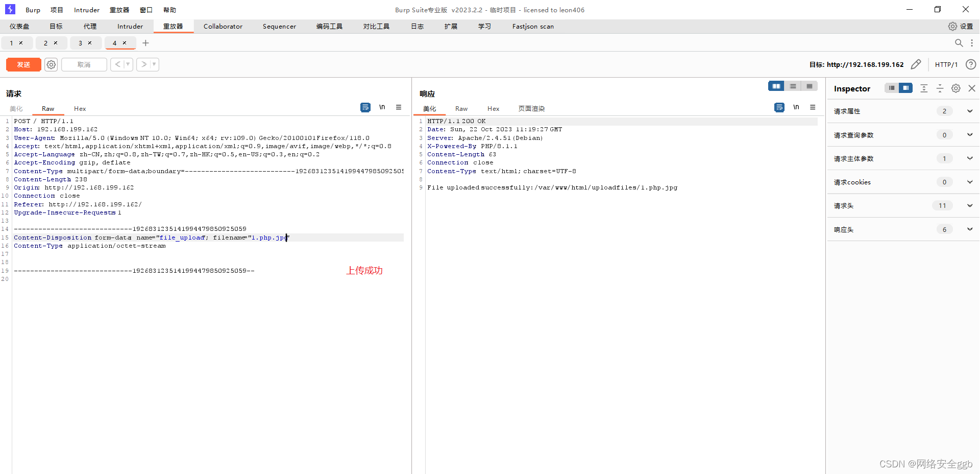The width and height of the screenshot is (980, 474).
Task: Close repeater tab 4
Action: (125, 43)
